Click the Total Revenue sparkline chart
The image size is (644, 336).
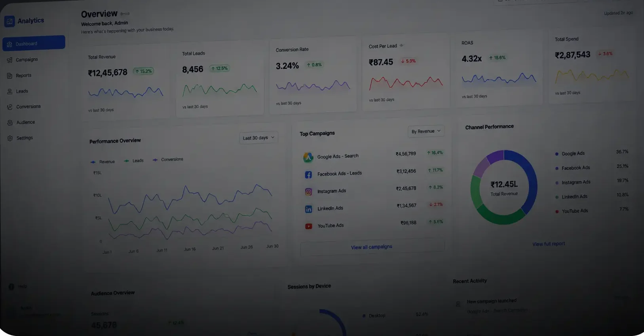pyautogui.click(x=126, y=92)
